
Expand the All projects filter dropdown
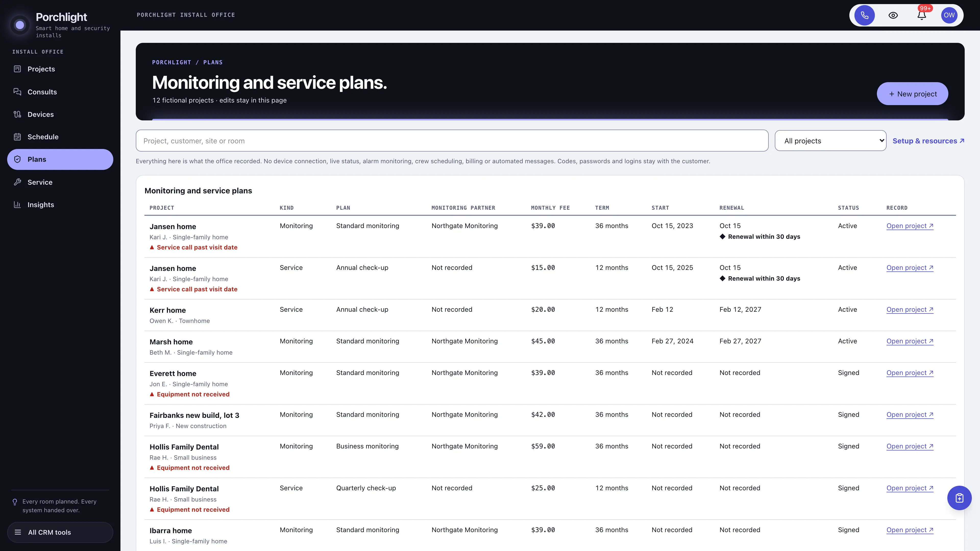pos(830,141)
